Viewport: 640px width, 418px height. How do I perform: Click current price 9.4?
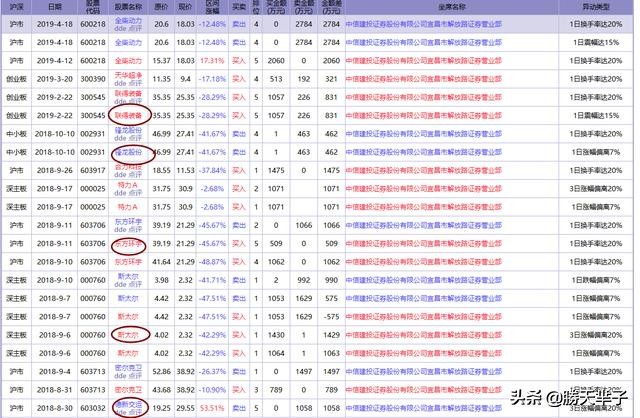tap(185, 79)
